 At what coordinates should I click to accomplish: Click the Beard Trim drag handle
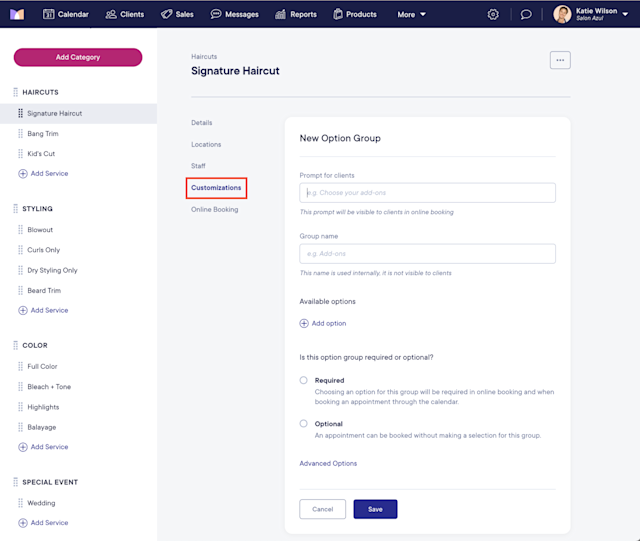(20, 290)
